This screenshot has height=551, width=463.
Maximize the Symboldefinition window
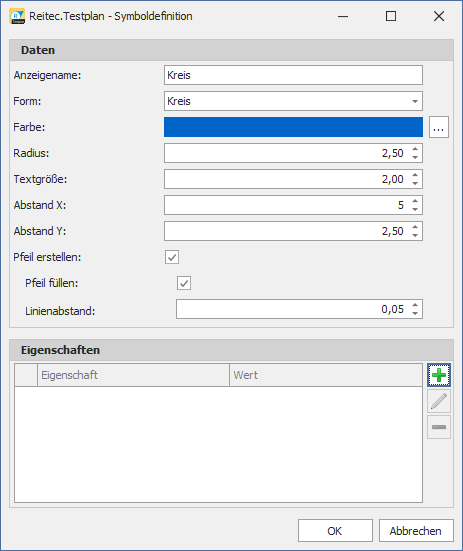click(391, 16)
